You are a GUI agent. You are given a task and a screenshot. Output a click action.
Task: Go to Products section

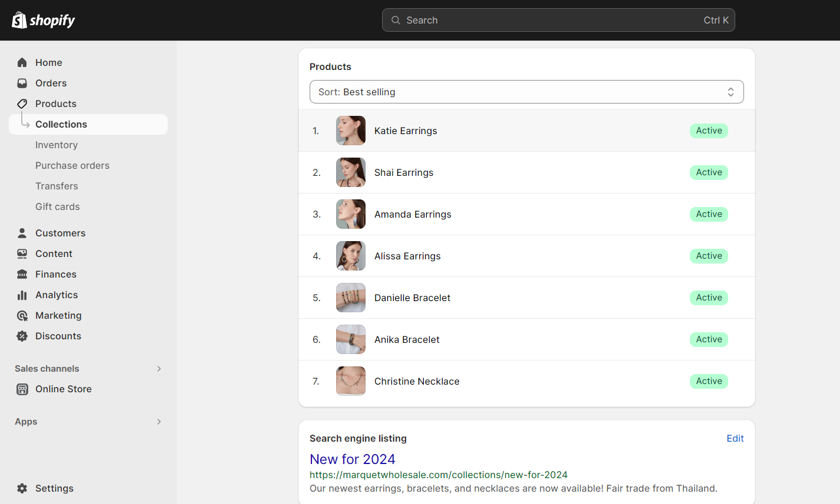click(x=56, y=104)
